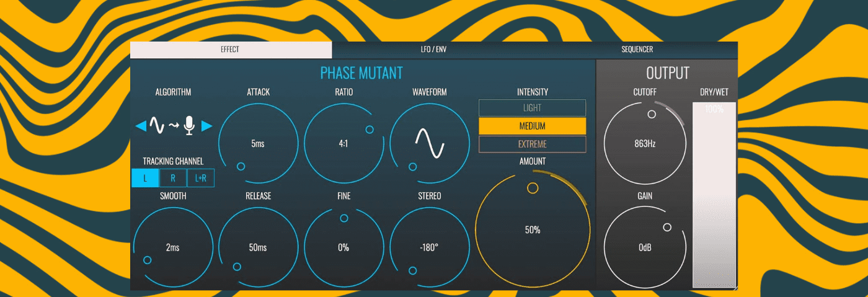Click the sine wave in Waveform knob
Image resolution: width=868 pixels, height=297 pixels.
(x=430, y=144)
